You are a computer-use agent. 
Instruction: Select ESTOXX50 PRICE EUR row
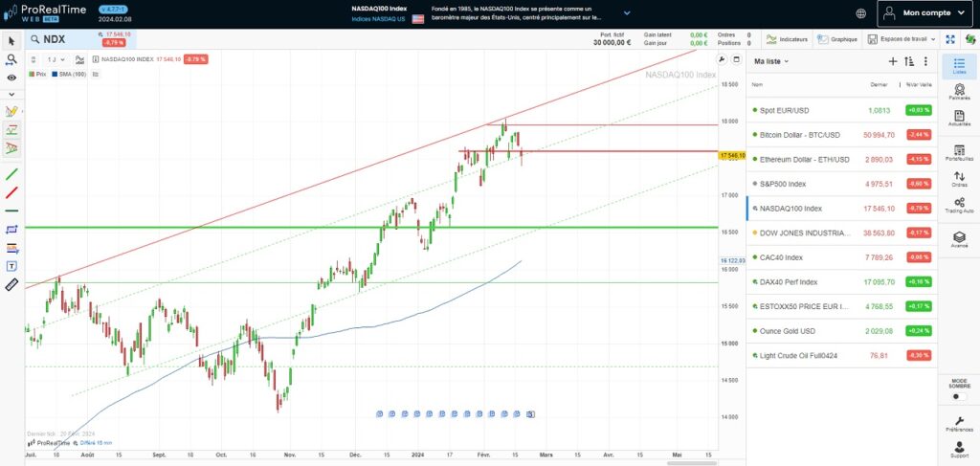tap(842, 306)
